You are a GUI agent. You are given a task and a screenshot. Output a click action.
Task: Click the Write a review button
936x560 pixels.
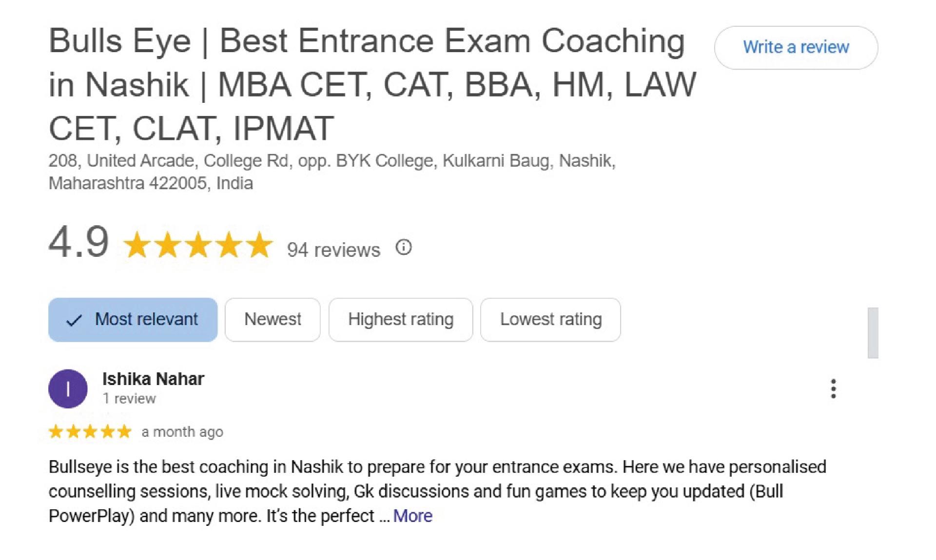pyautogui.click(x=796, y=47)
